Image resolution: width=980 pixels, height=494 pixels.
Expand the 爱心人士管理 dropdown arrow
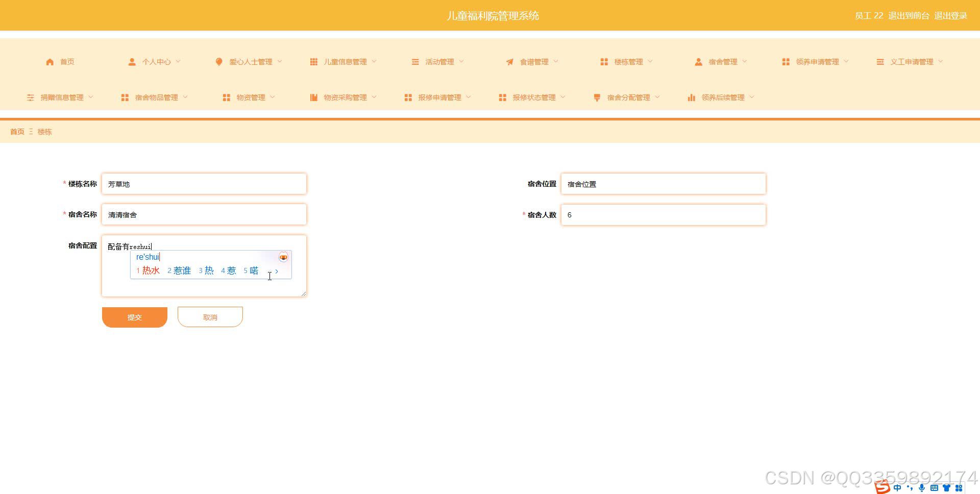[x=280, y=61]
